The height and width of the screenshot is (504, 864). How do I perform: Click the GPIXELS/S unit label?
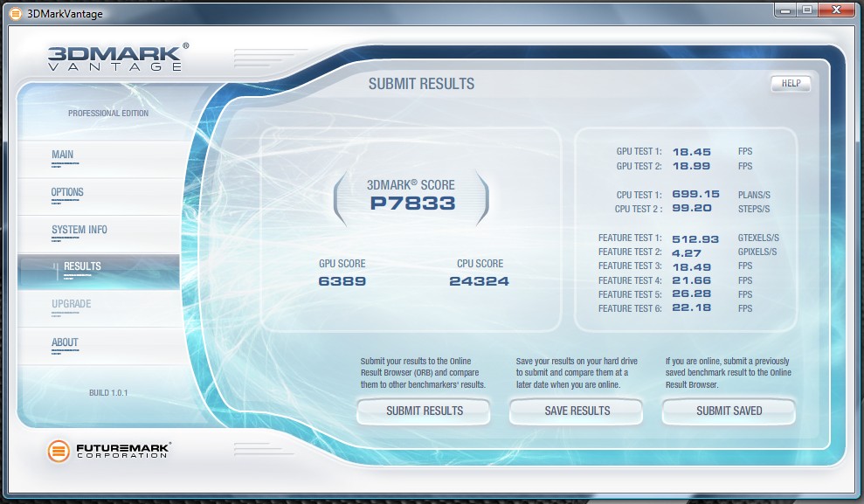click(x=757, y=252)
